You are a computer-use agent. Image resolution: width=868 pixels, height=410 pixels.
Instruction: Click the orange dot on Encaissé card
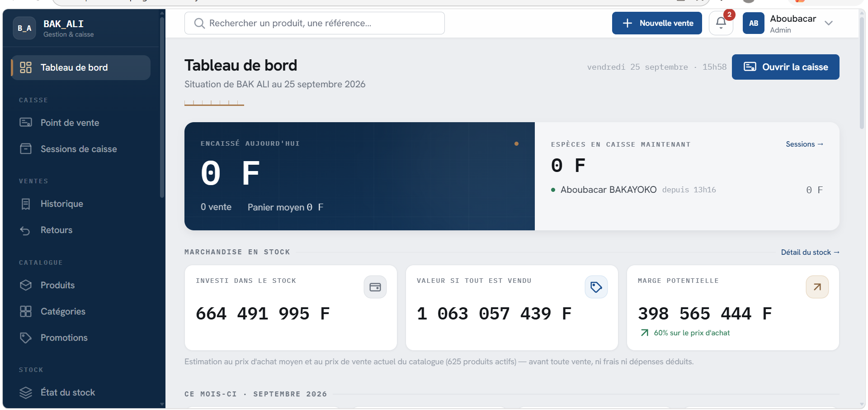(x=516, y=143)
